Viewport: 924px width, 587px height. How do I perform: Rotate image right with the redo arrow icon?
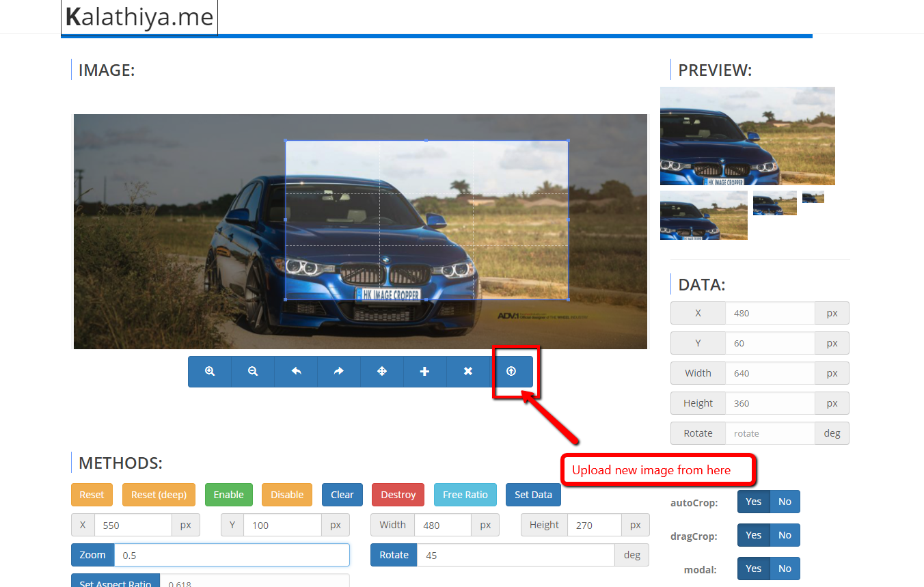[x=339, y=371]
